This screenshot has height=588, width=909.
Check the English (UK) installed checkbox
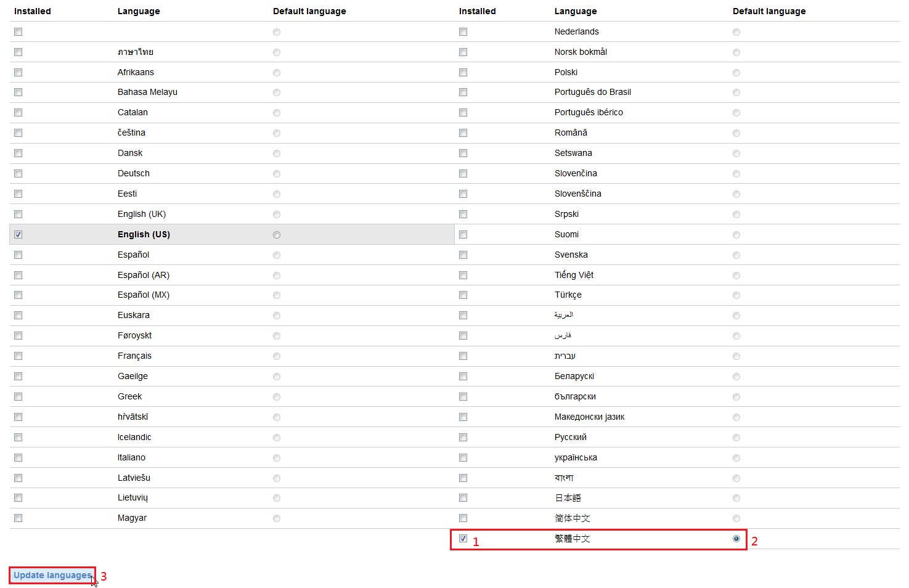(18, 214)
